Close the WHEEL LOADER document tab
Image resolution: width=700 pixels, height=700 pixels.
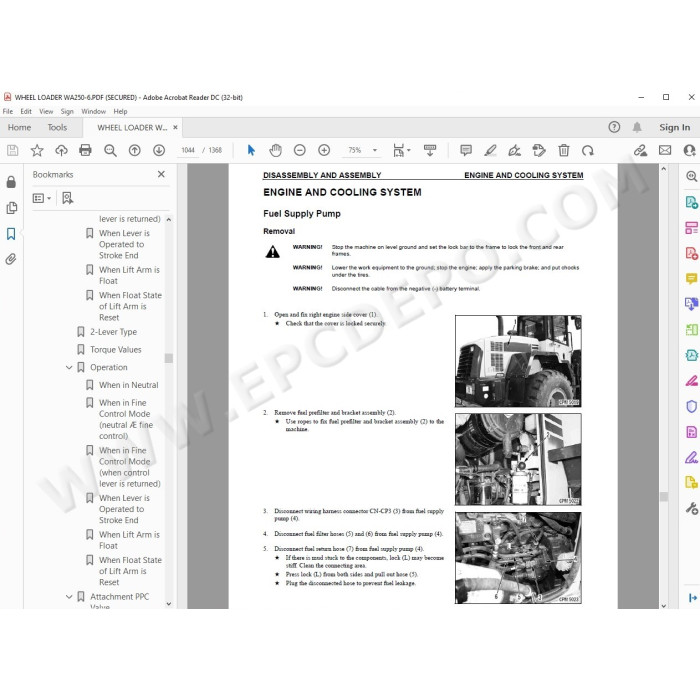[x=175, y=127]
